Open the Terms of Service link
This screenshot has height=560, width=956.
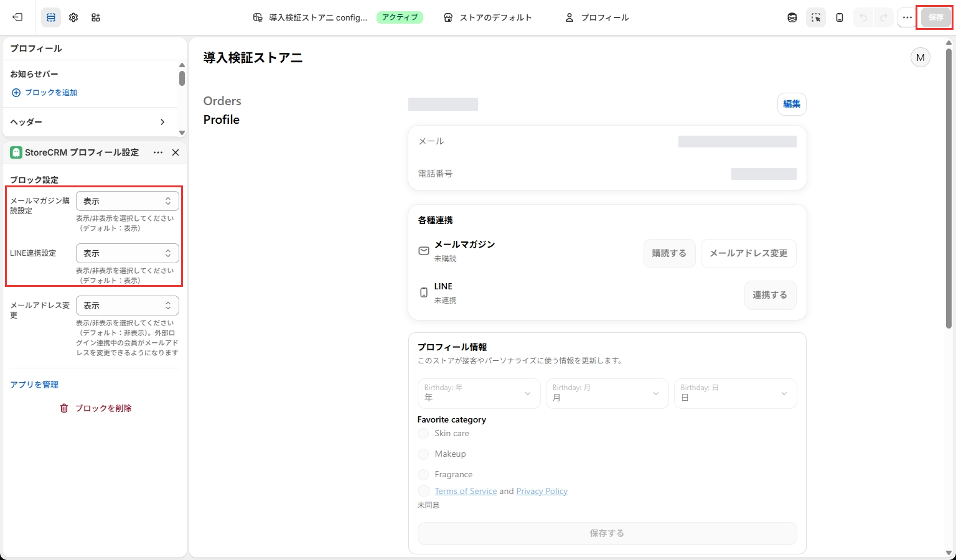pyautogui.click(x=466, y=491)
